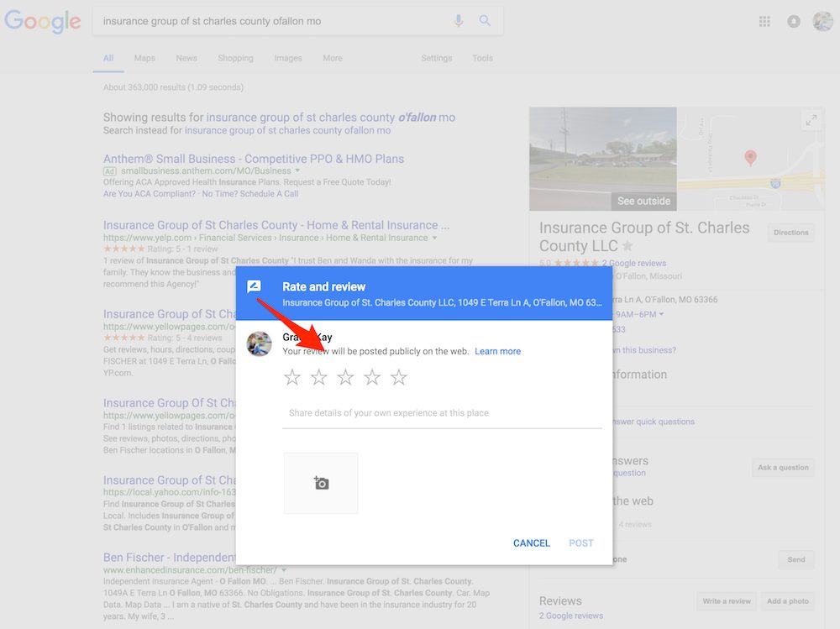Select the All search tab
This screenshot has width=840, height=629.
coord(108,58)
